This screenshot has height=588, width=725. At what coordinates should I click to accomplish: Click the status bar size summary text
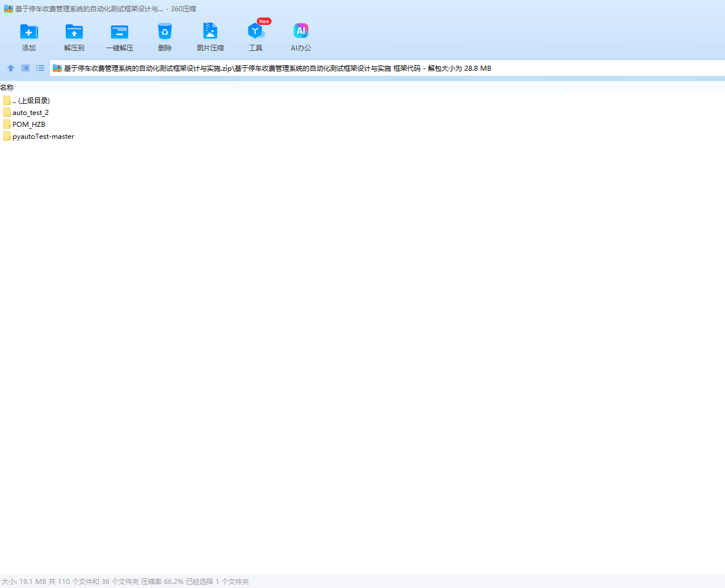pos(125,582)
